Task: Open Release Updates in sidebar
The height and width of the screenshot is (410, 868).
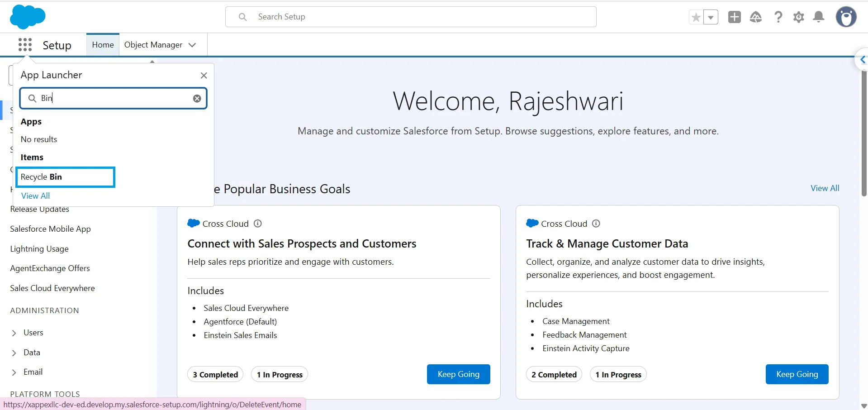Action: click(x=40, y=210)
